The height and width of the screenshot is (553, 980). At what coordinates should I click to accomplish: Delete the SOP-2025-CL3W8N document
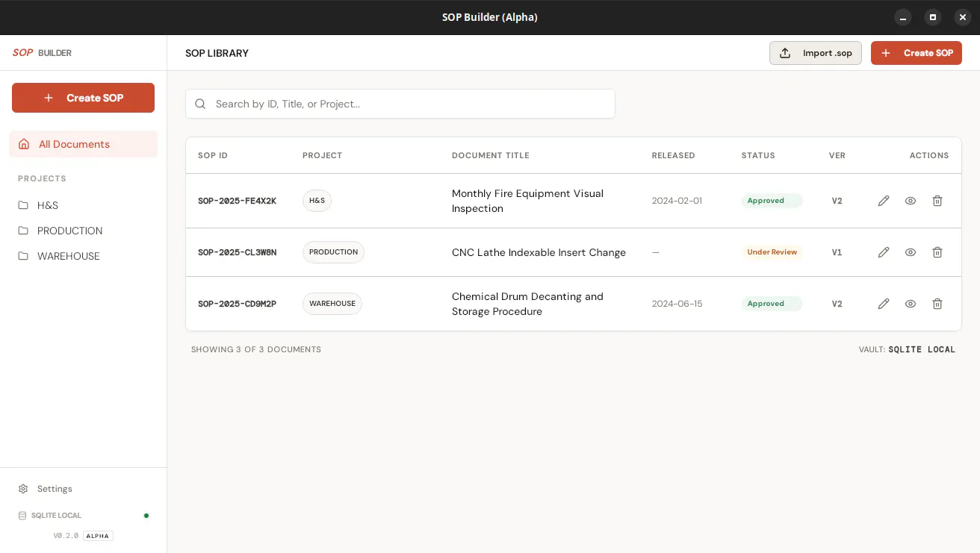pos(937,252)
